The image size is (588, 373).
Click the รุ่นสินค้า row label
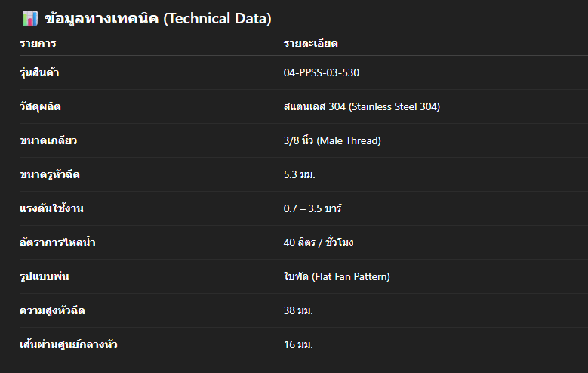click(40, 73)
